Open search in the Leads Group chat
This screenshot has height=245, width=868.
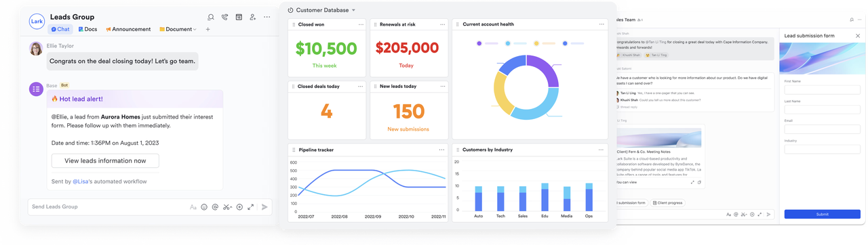[x=211, y=17]
